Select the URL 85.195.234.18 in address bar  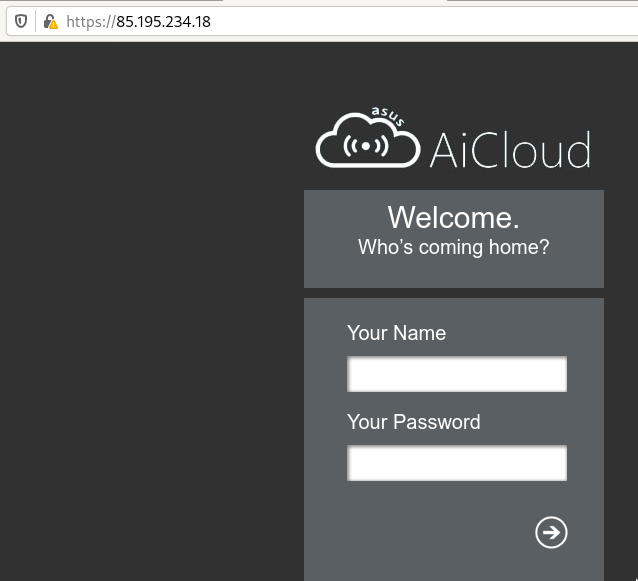[138, 22]
